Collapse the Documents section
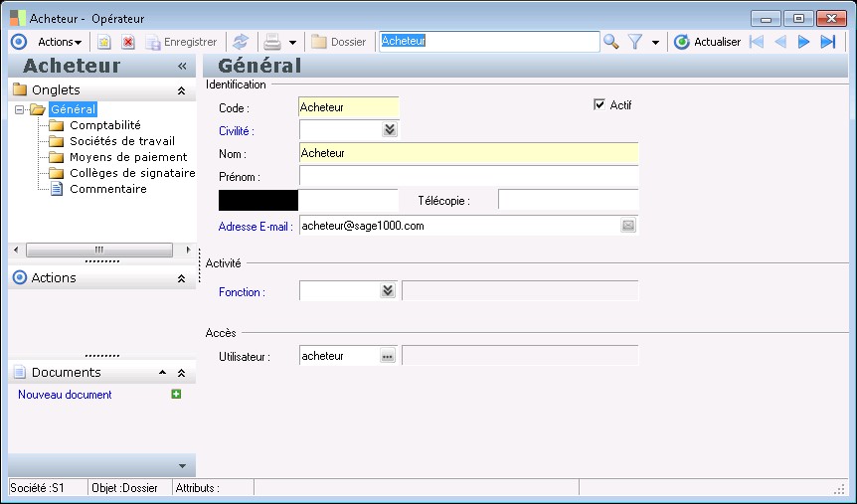 point(182,374)
